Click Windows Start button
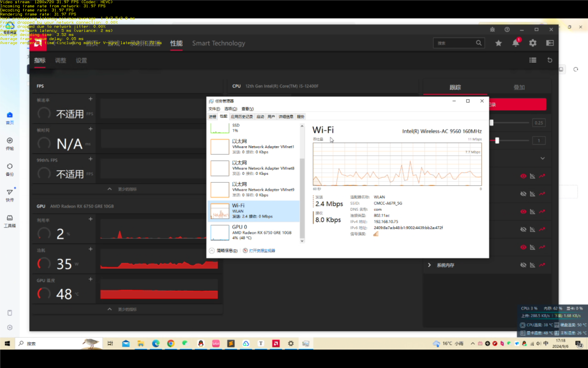Viewport: 588px width, 368px height. [7, 344]
